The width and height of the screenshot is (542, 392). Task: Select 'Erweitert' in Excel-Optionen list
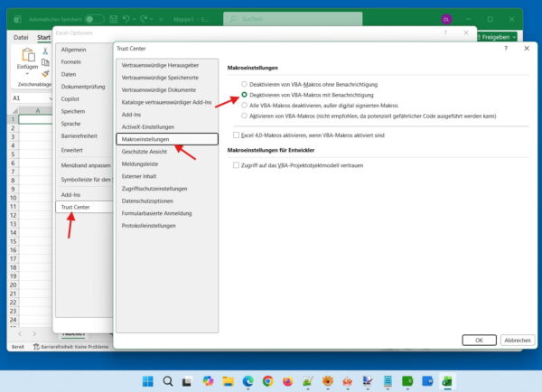84,150
